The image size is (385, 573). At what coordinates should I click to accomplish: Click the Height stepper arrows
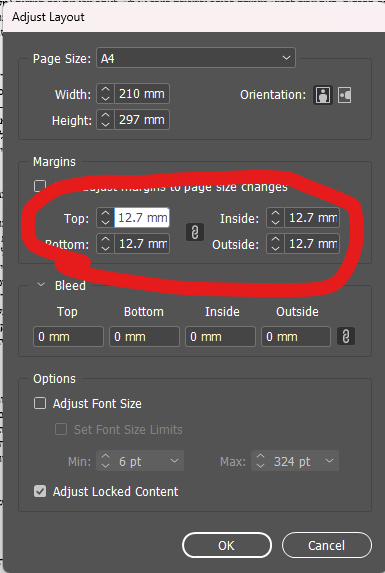pos(105,120)
